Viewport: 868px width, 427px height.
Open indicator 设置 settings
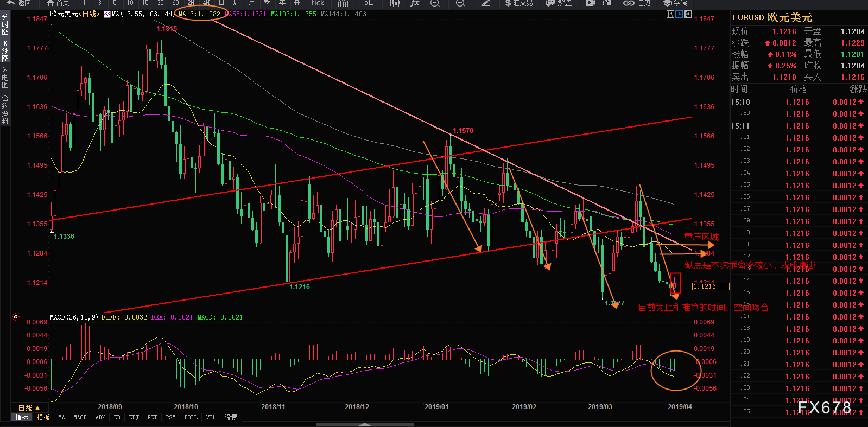231,417
